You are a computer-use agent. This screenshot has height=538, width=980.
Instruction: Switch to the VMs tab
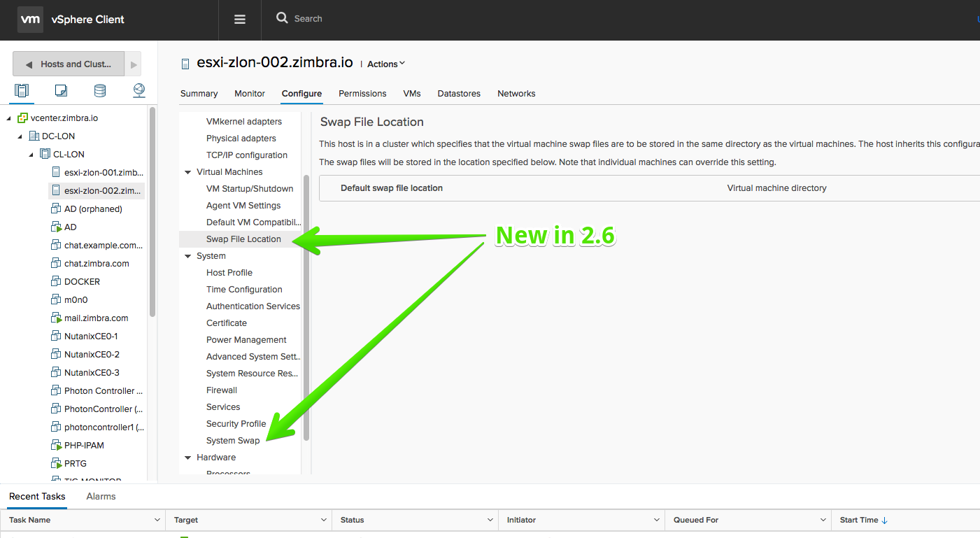point(412,94)
